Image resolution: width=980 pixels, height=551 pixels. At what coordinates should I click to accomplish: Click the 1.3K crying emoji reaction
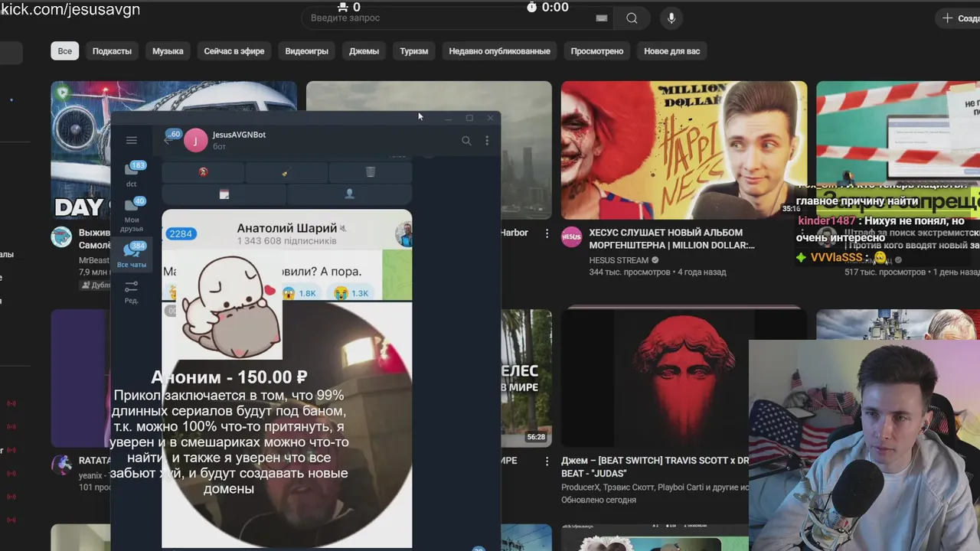(x=351, y=293)
